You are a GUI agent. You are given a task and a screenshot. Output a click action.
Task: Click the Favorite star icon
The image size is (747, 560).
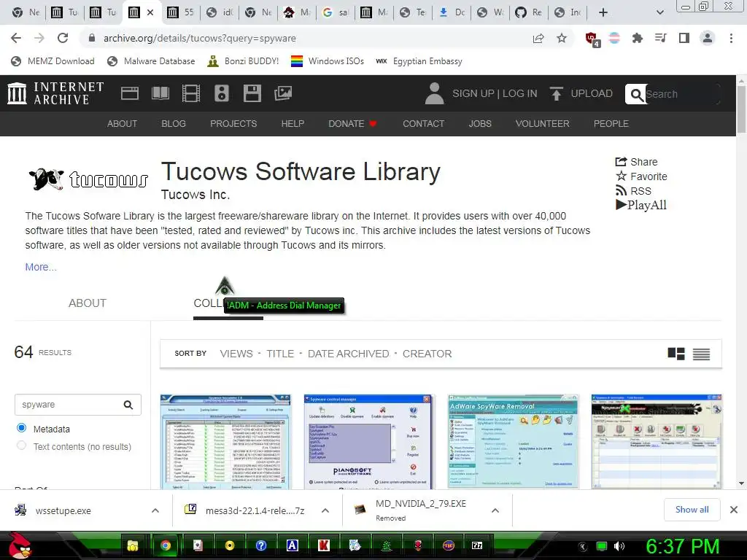pyautogui.click(x=621, y=176)
